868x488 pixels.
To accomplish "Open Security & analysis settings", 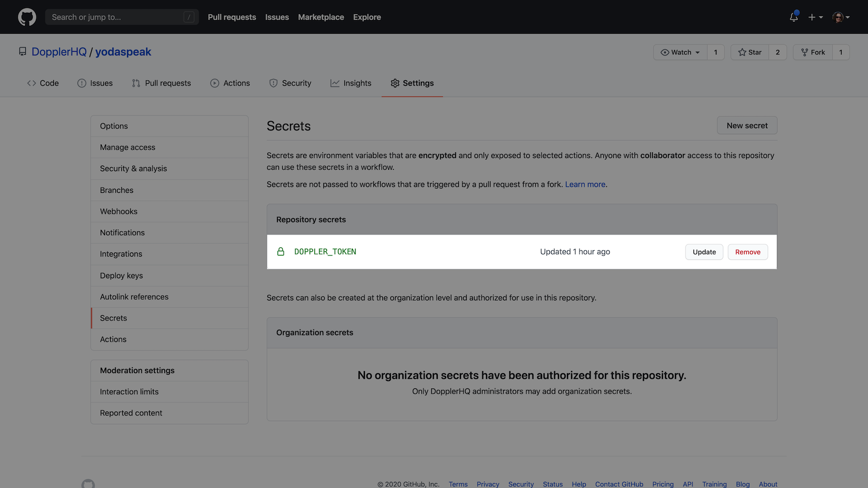I will pos(170,169).
